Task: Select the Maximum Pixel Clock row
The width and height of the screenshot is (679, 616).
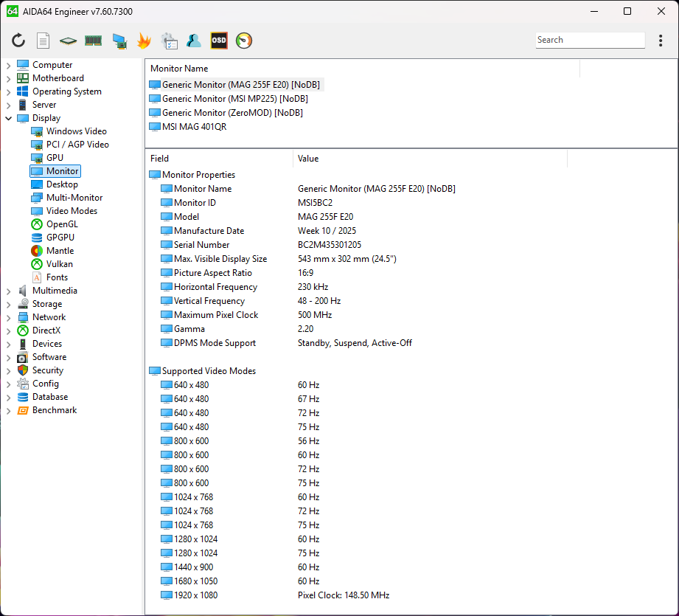Action: [362, 315]
